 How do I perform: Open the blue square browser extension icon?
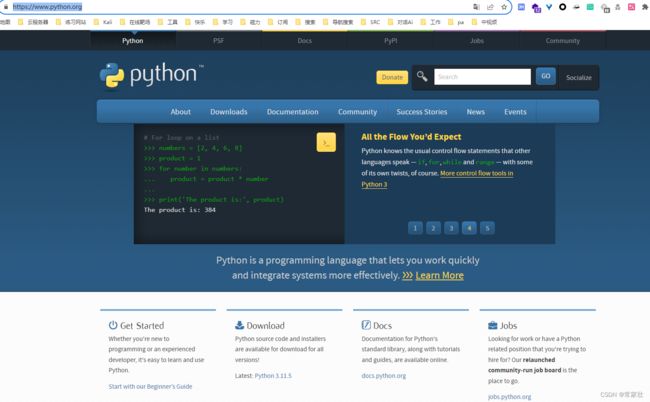[522, 7]
